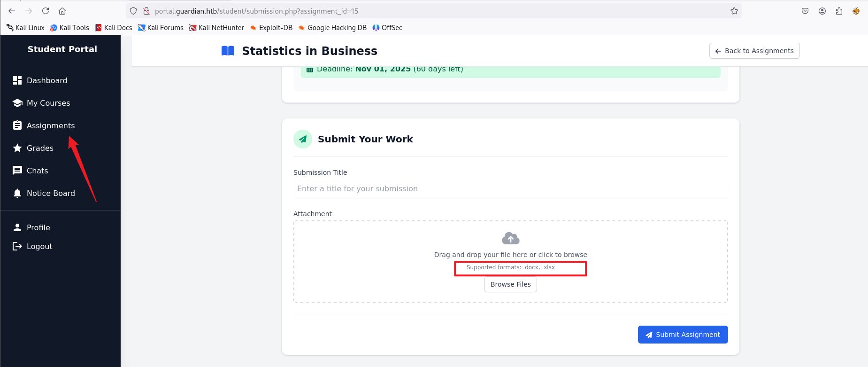Screen dimensions: 868x367
Task: Click the calendar icon beside Deadline
Action: (x=310, y=70)
